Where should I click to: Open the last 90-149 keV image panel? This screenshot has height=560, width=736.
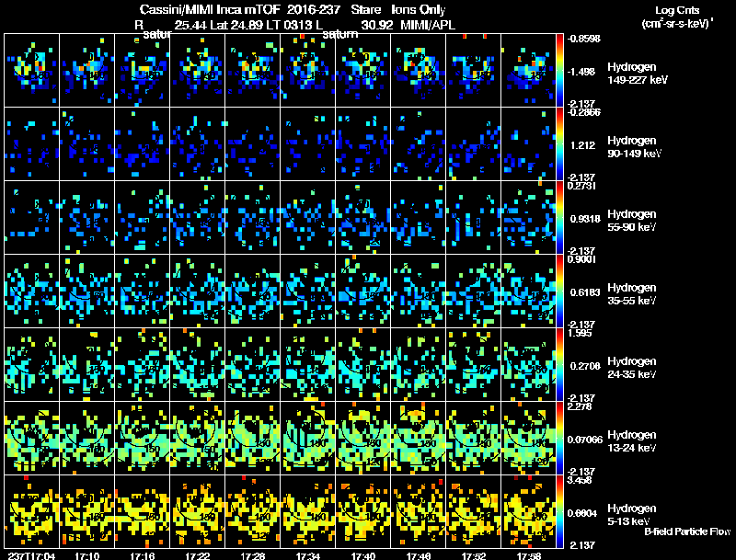(x=529, y=143)
